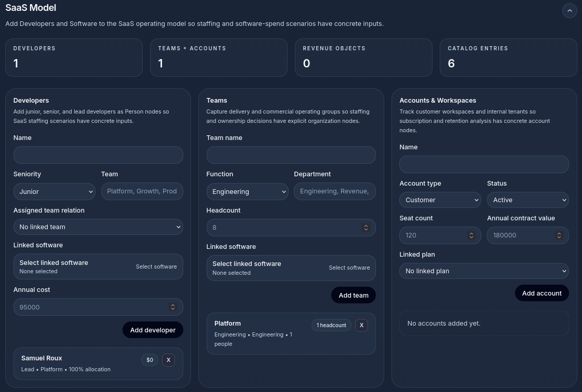
Task: Change the Account type from Customer
Action: [x=440, y=200]
